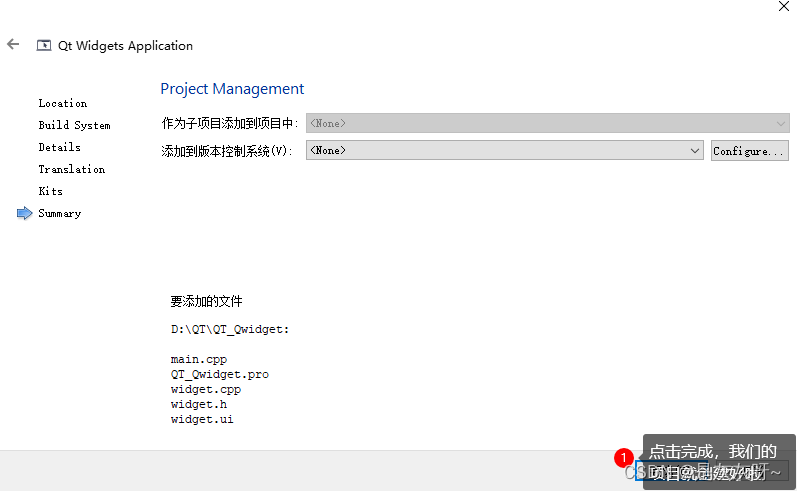Close the wizard with the X button
This screenshot has height=491, width=797.
[783, 6]
